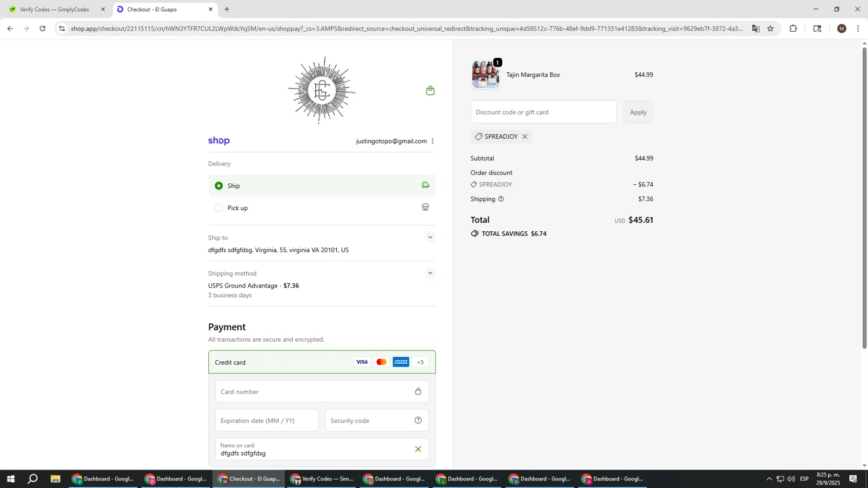Select Credit card payment method
Image resolution: width=868 pixels, height=488 pixels.
(322, 362)
